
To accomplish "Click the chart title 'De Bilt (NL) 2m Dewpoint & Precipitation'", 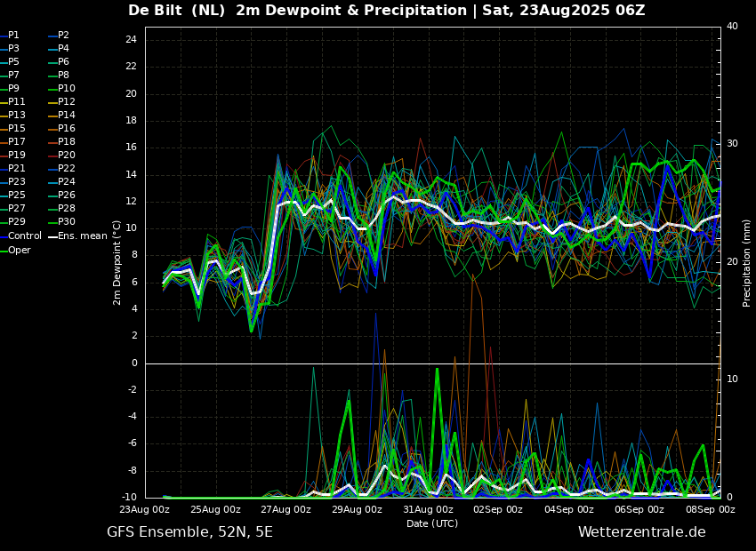I will click(297, 11).
